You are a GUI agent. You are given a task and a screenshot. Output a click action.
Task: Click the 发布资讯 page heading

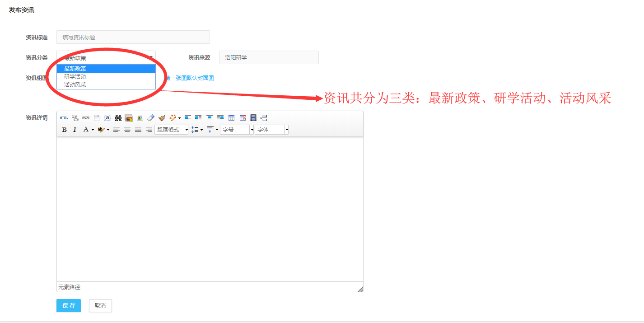coord(22,10)
